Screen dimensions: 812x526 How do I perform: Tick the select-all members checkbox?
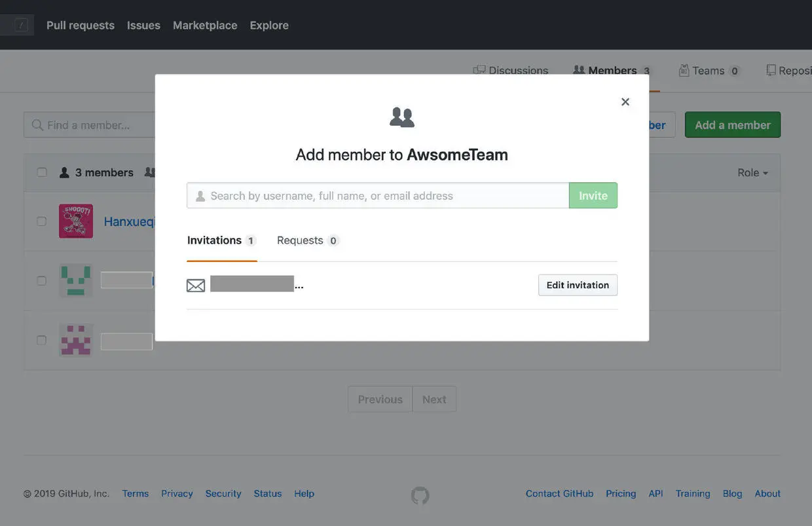pyautogui.click(x=42, y=172)
